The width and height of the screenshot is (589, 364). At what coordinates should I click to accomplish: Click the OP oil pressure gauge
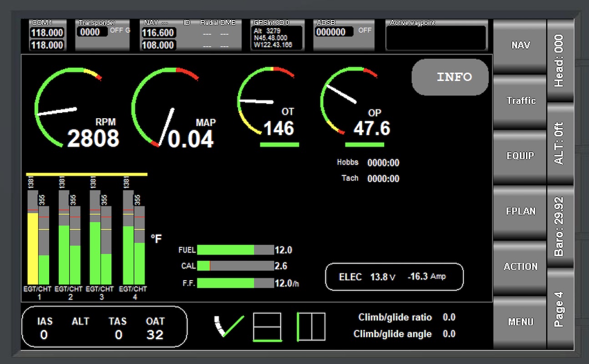[350, 101]
